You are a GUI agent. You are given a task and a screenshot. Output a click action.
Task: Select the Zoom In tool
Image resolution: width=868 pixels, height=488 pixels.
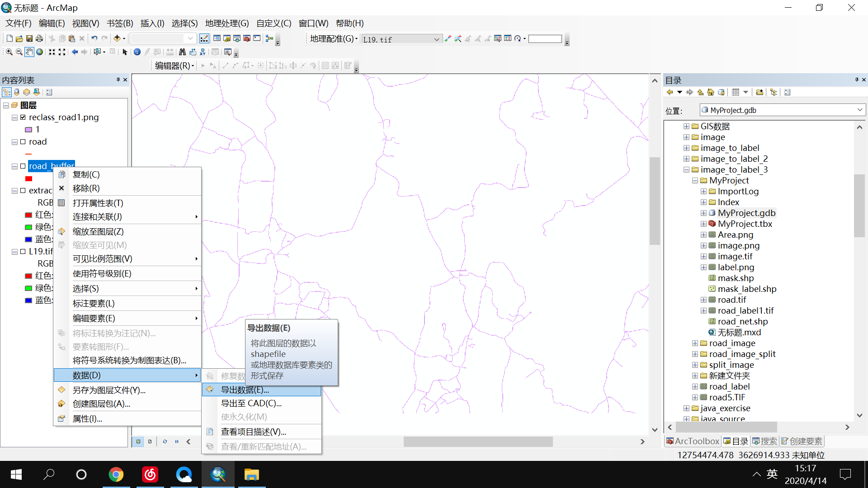9,52
